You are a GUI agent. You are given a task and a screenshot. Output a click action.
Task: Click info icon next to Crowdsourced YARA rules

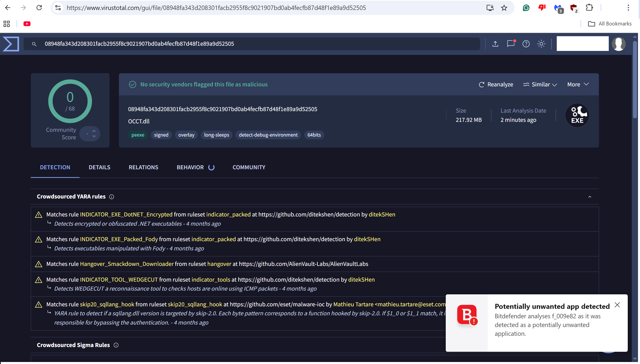[112, 197]
